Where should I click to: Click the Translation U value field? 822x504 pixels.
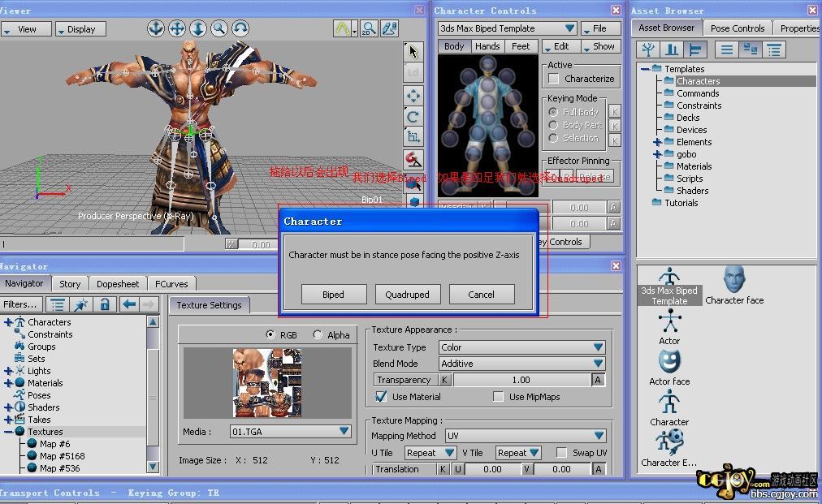[x=493, y=469]
